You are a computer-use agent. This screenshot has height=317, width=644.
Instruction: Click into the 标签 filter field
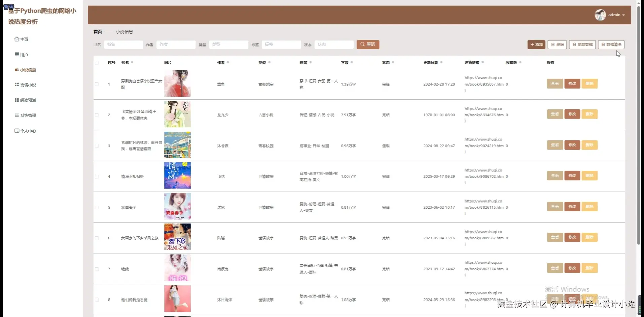tap(281, 44)
